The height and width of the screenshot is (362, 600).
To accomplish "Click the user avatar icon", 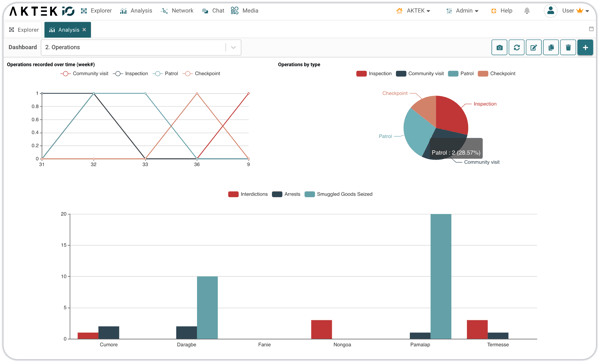I will (550, 11).
